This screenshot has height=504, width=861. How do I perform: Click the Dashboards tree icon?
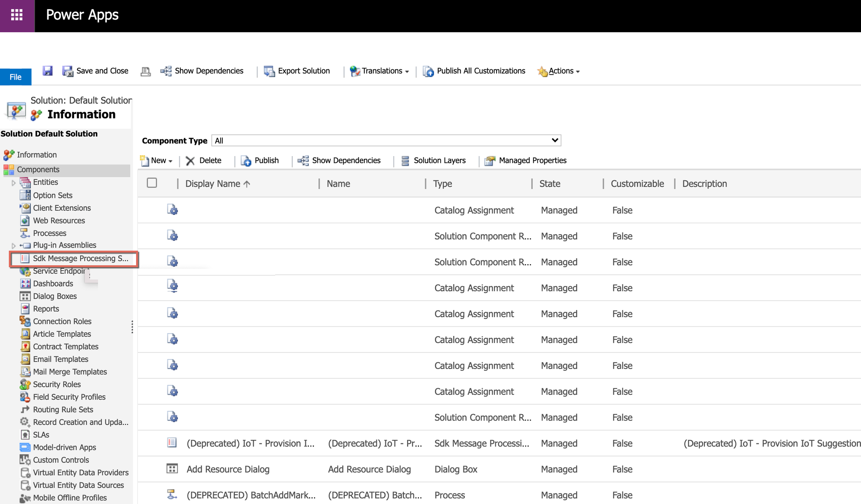click(x=25, y=283)
